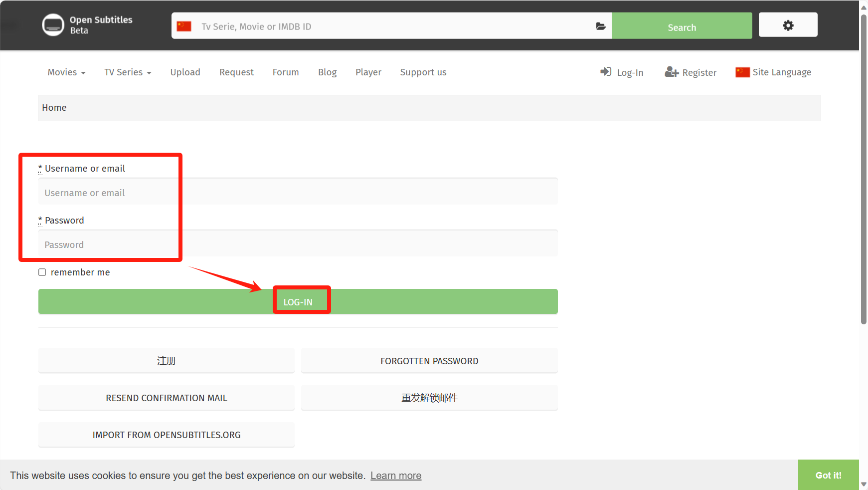Click the Site Language flag icon
This screenshot has height=490, width=868.
742,72
